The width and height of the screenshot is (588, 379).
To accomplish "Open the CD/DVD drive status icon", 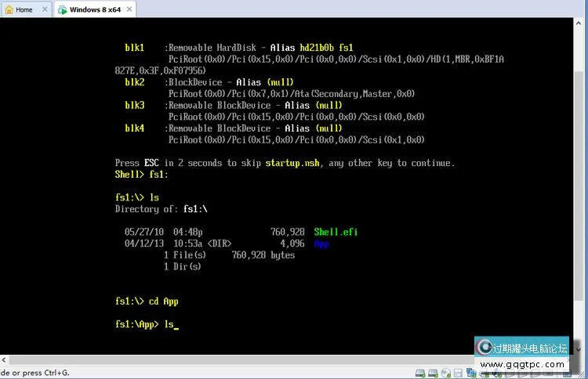I will pyautogui.click(x=446, y=373).
